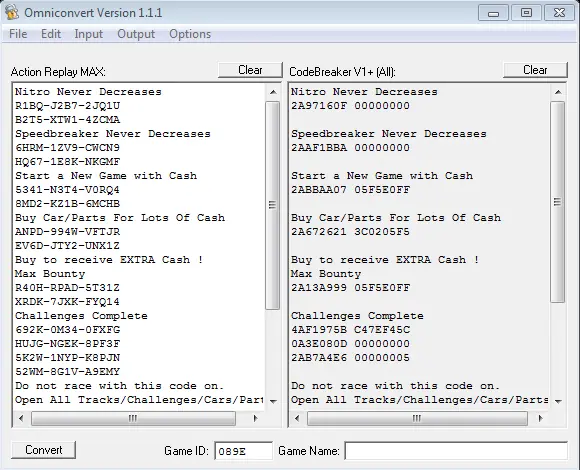Click output line 2A97160F 00000000
The height and width of the screenshot is (470, 580).
point(350,106)
